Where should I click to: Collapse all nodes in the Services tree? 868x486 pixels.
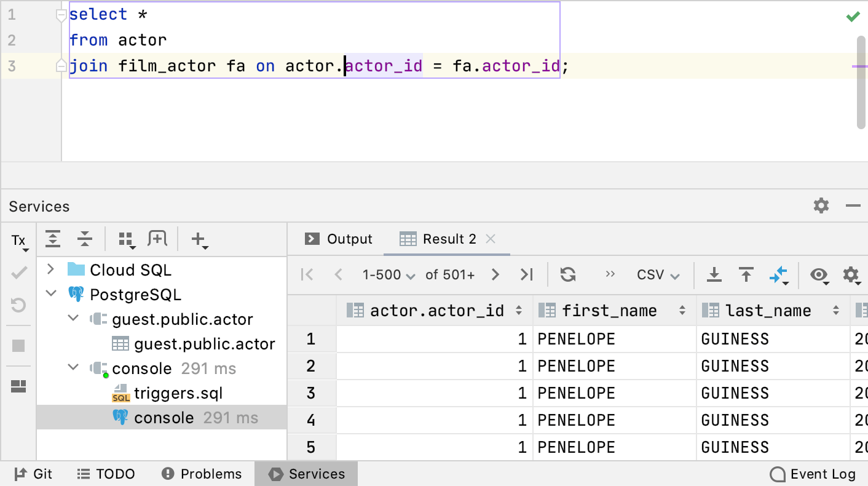pyautogui.click(x=85, y=239)
